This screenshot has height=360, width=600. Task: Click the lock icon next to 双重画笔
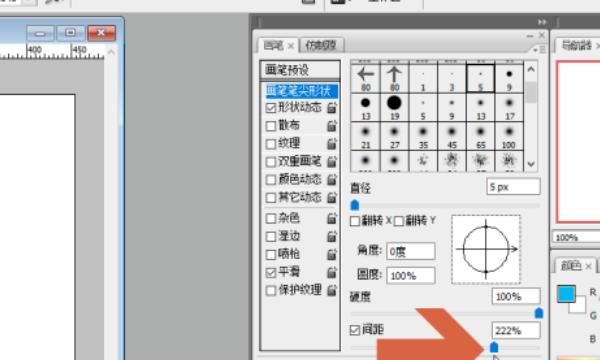coord(332,162)
